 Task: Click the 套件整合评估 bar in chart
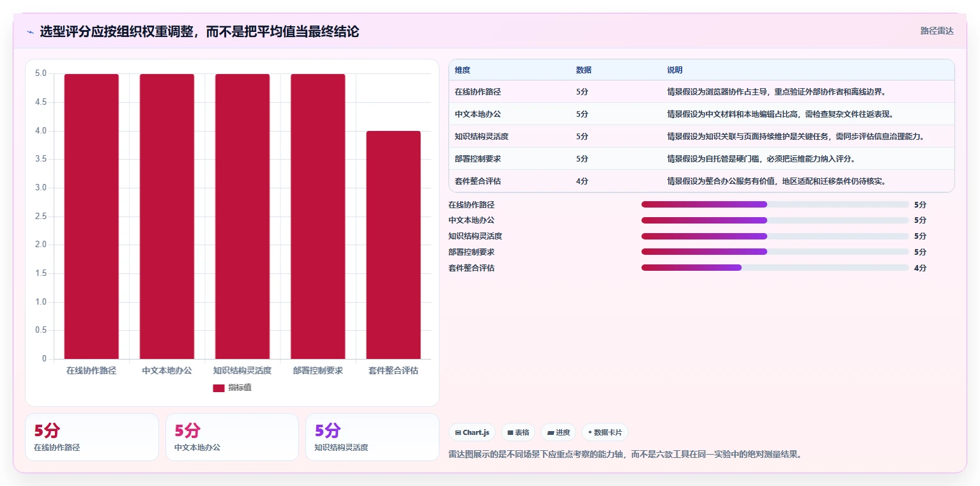[394, 245]
